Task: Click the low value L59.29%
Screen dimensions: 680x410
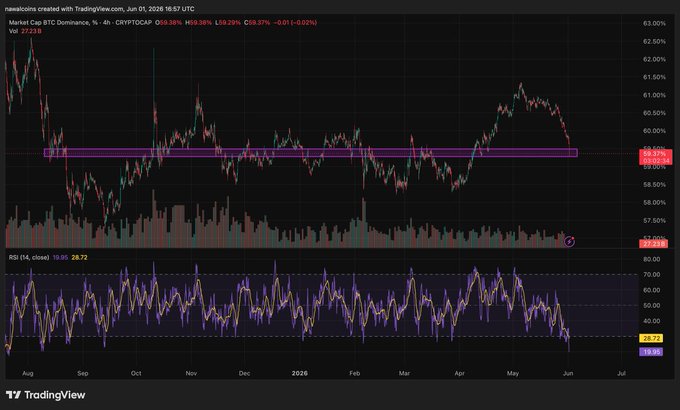Action: click(x=228, y=23)
